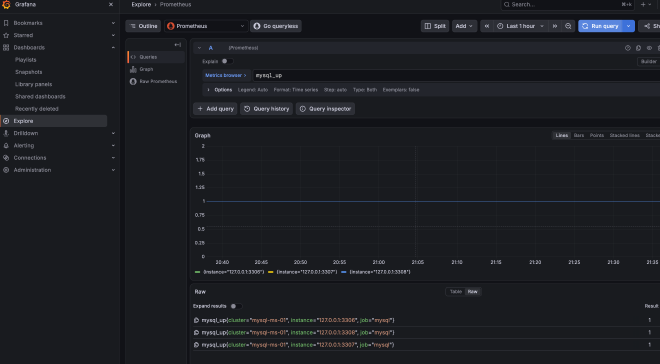The height and width of the screenshot is (364, 660).
Task: Open Prometheus data source dropdown
Action: tap(206, 26)
